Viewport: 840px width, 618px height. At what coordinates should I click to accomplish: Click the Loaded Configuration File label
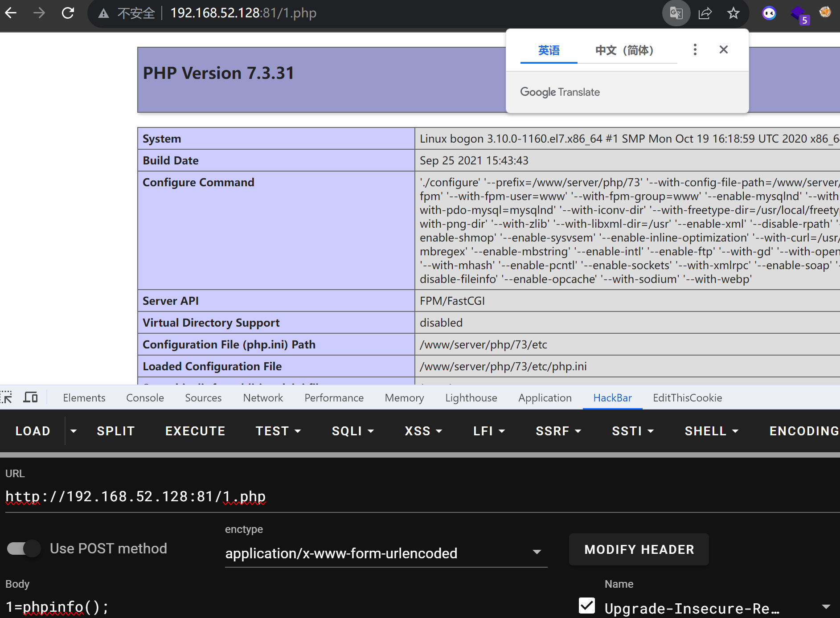(212, 366)
